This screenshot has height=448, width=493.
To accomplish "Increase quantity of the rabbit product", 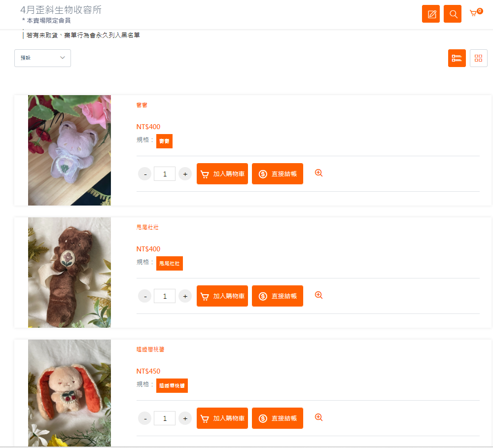I will click(185, 418).
